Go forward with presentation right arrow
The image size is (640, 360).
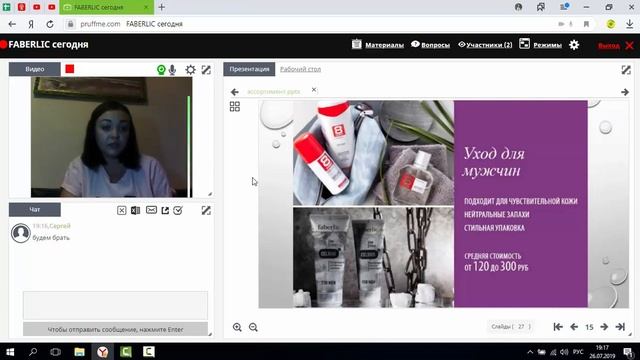[625, 92]
